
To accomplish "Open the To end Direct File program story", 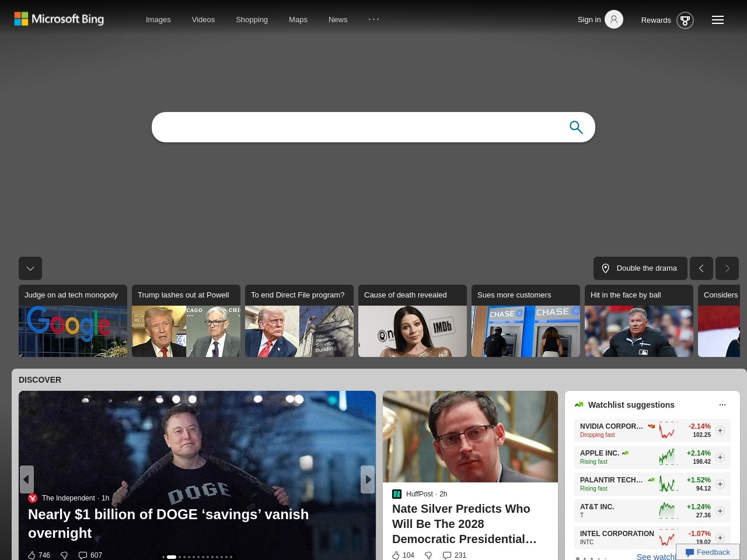I will pos(299,321).
